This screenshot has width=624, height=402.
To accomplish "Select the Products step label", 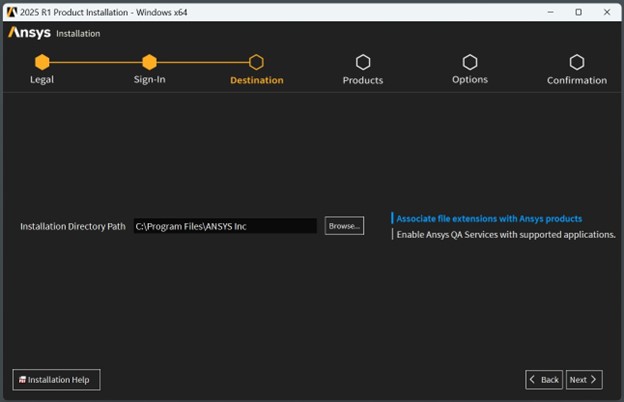I will (363, 80).
